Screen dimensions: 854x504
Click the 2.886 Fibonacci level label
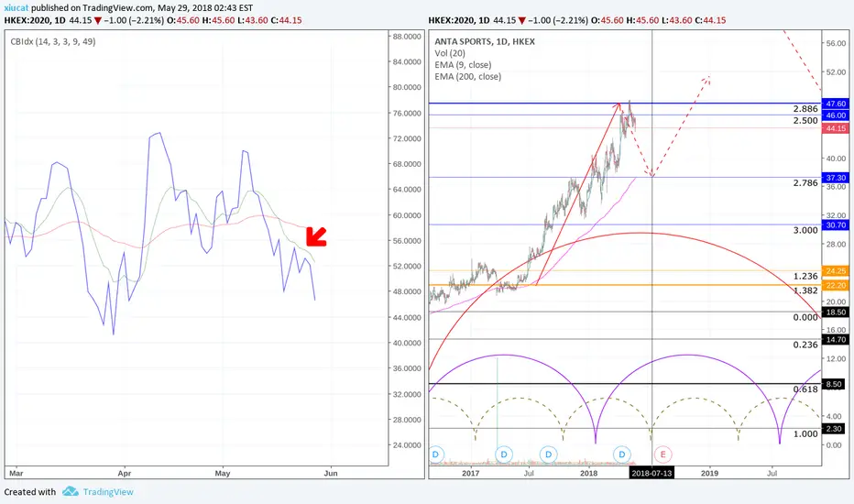[805, 109]
